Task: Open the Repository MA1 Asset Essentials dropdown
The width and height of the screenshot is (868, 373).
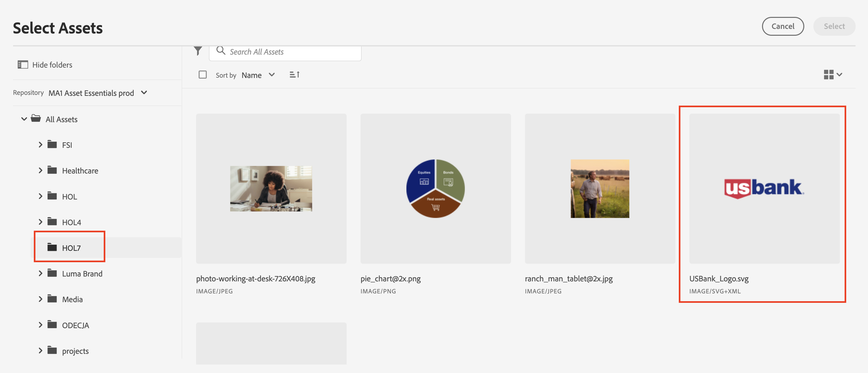Action: [98, 93]
